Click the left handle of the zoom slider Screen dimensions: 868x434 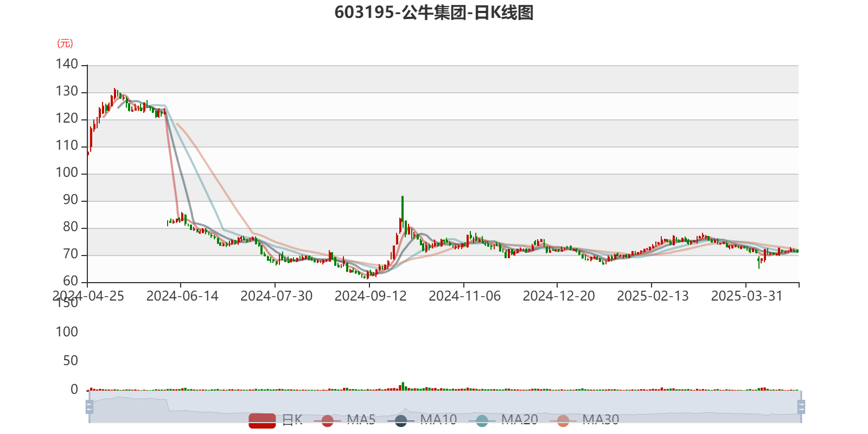coord(90,407)
